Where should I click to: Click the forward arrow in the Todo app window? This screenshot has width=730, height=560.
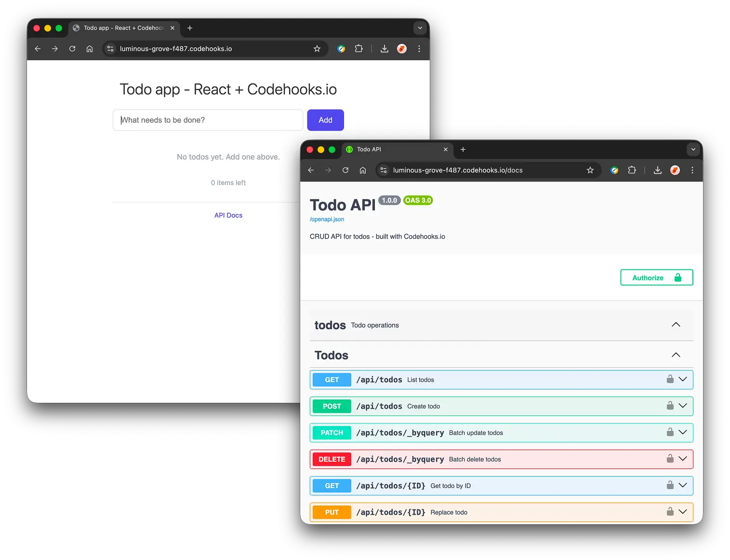click(54, 49)
